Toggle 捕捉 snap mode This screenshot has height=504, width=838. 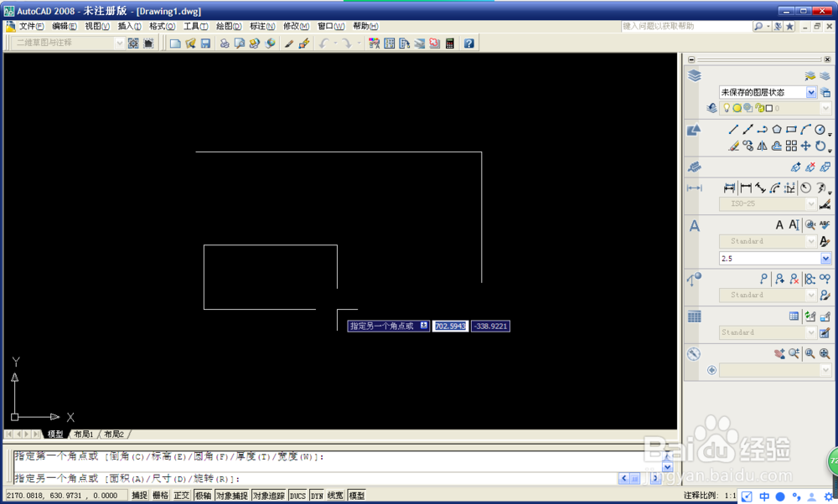coord(139,496)
